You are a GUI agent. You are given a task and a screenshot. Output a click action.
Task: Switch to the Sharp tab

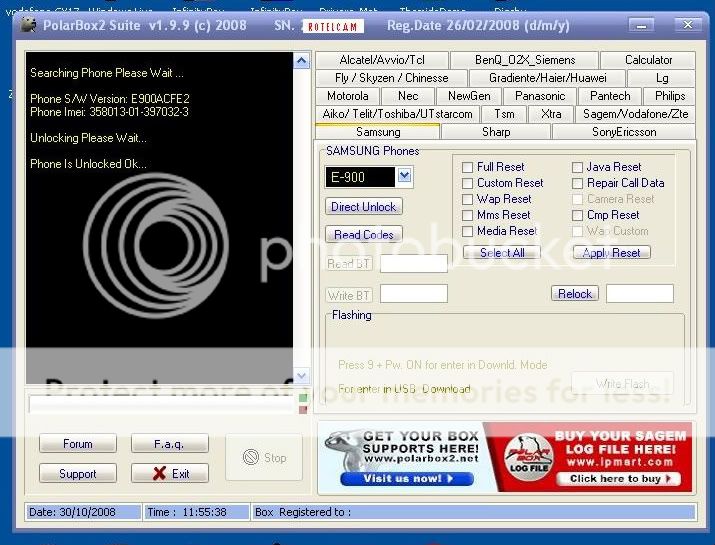[x=496, y=132]
